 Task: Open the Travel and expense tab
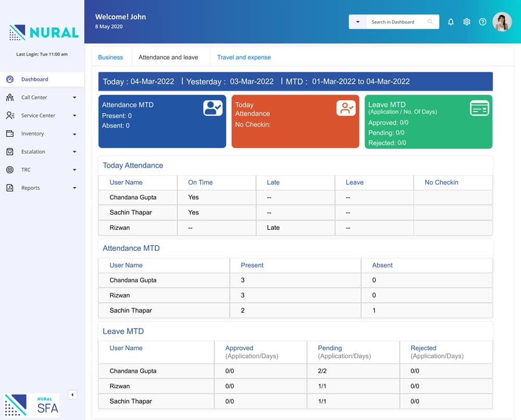coord(243,57)
